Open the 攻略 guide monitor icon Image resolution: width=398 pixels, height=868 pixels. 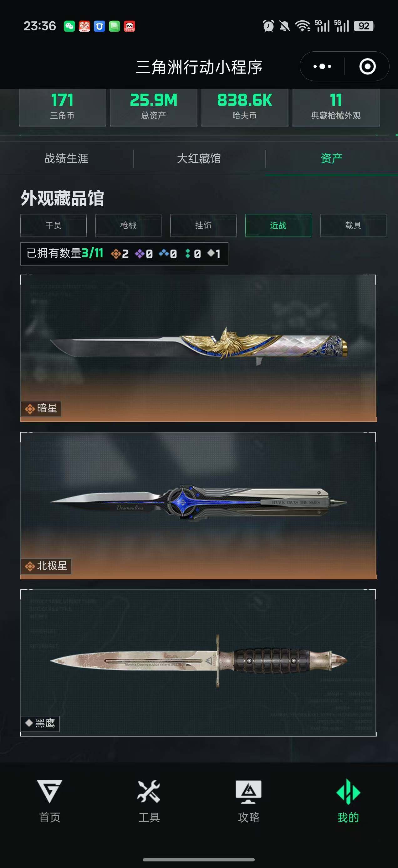pyautogui.click(x=248, y=792)
